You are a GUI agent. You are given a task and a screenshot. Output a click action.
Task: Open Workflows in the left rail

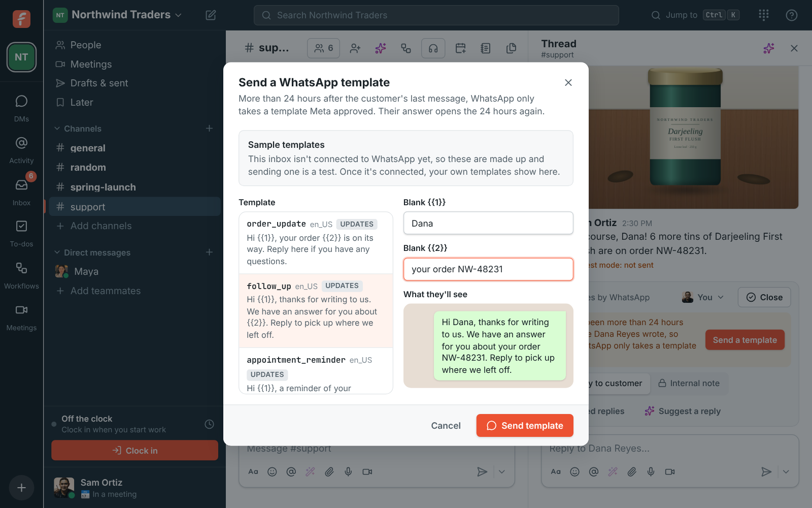(21, 276)
